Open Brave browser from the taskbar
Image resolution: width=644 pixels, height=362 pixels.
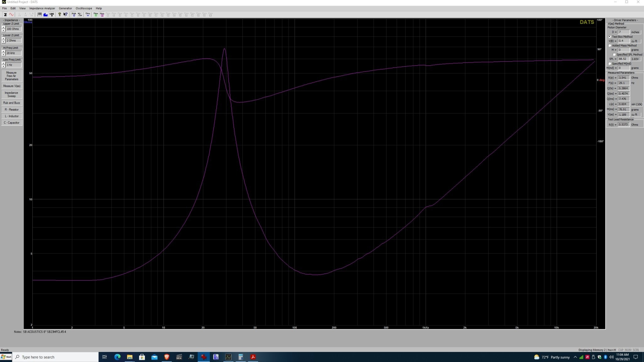click(167, 357)
